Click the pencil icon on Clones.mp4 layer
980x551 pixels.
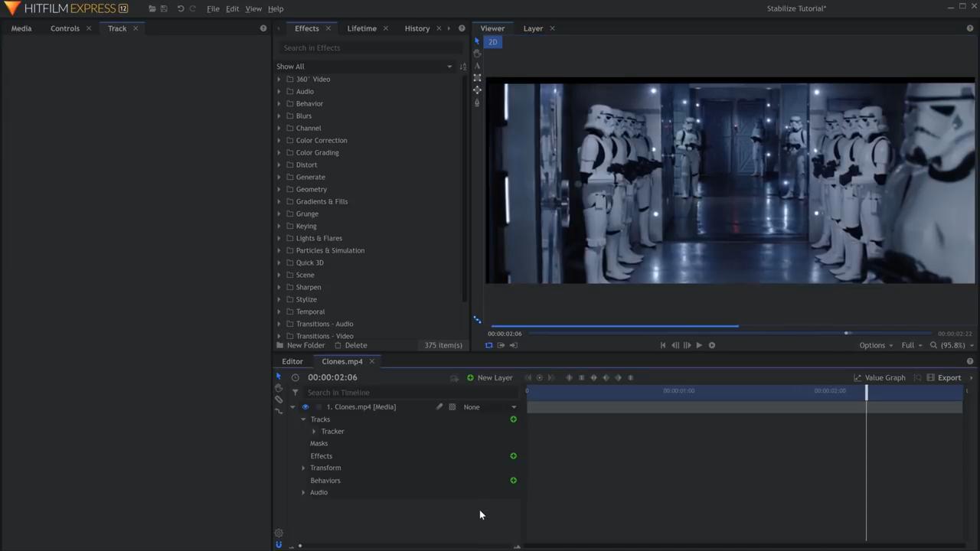click(439, 407)
